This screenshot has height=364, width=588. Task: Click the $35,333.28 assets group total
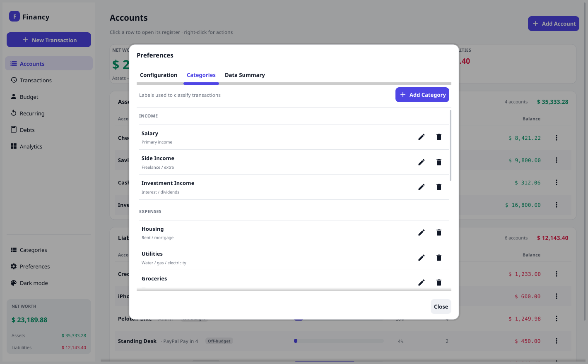coord(552,102)
